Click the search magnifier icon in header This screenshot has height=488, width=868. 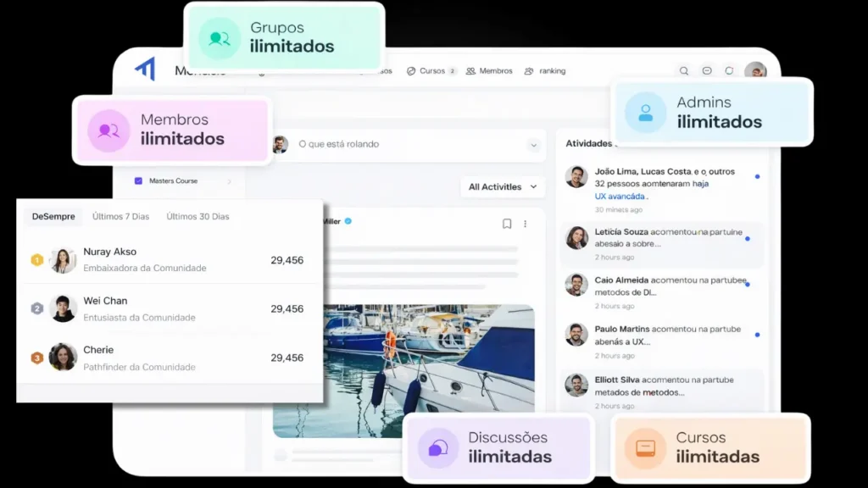[684, 71]
